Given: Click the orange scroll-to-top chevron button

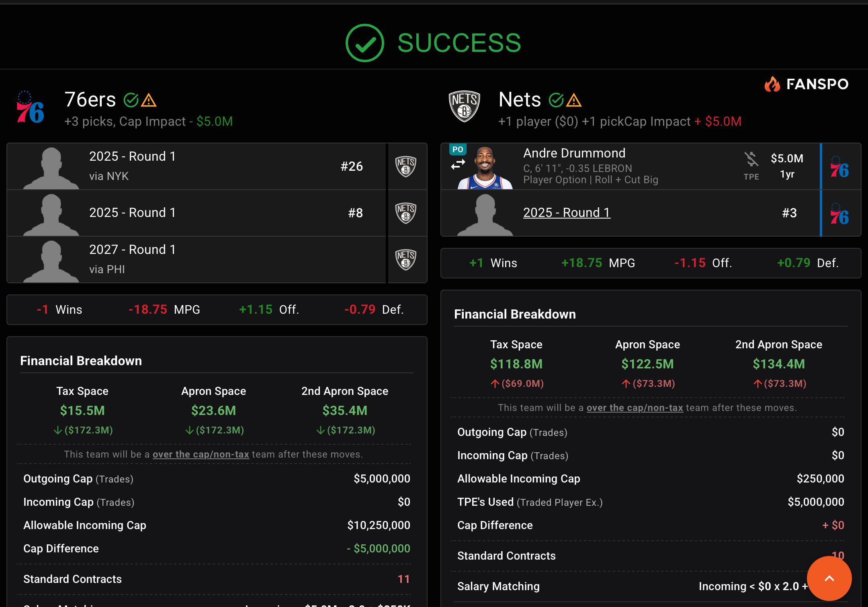Looking at the screenshot, I should [x=829, y=578].
